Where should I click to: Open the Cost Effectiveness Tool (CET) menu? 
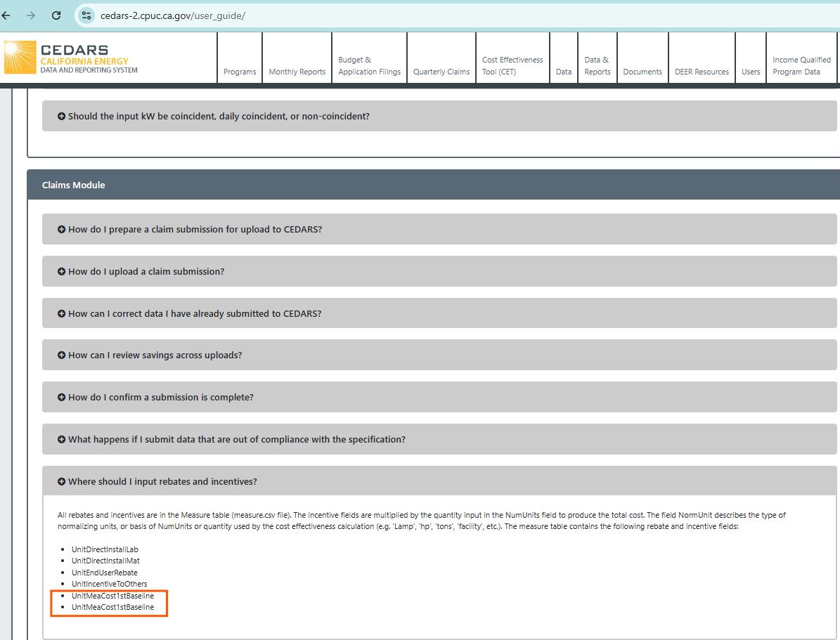[512, 66]
